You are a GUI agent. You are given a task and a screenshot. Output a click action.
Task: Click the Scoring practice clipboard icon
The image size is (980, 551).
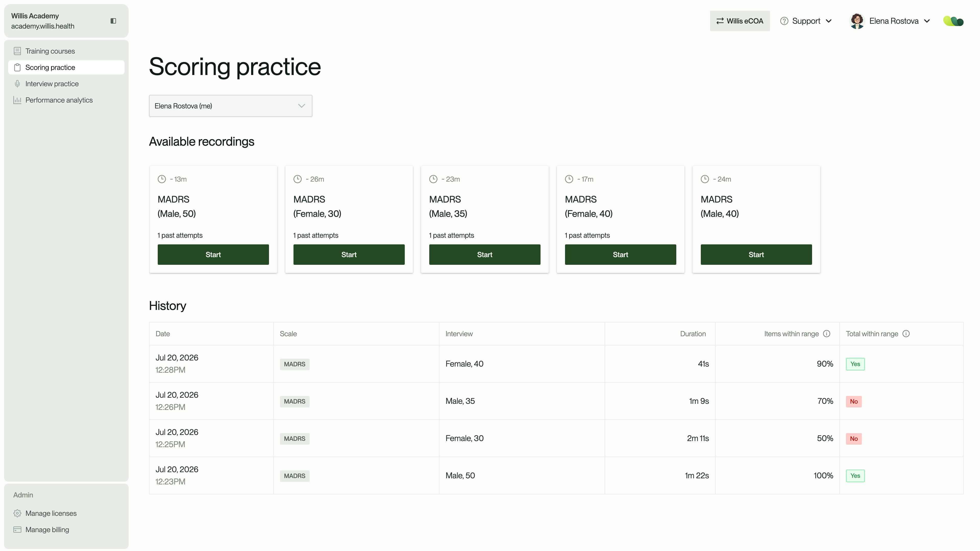[x=17, y=67]
